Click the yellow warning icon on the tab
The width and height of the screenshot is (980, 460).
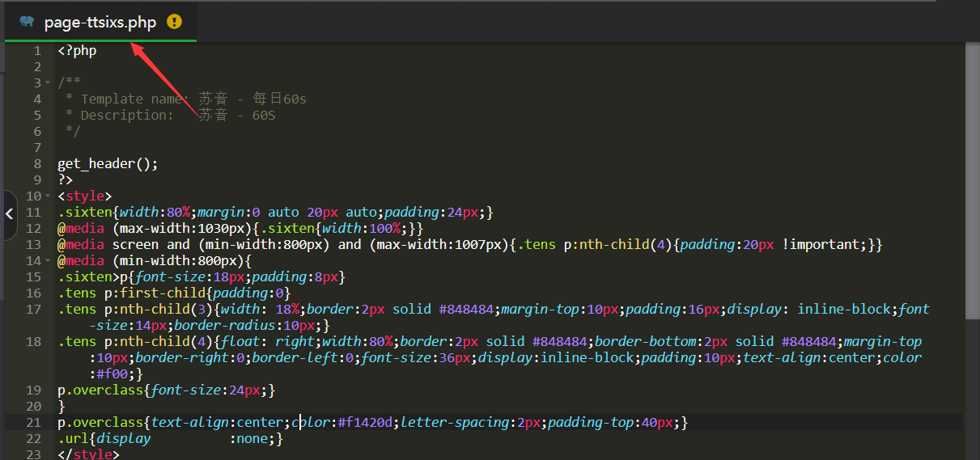click(x=174, y=22)
